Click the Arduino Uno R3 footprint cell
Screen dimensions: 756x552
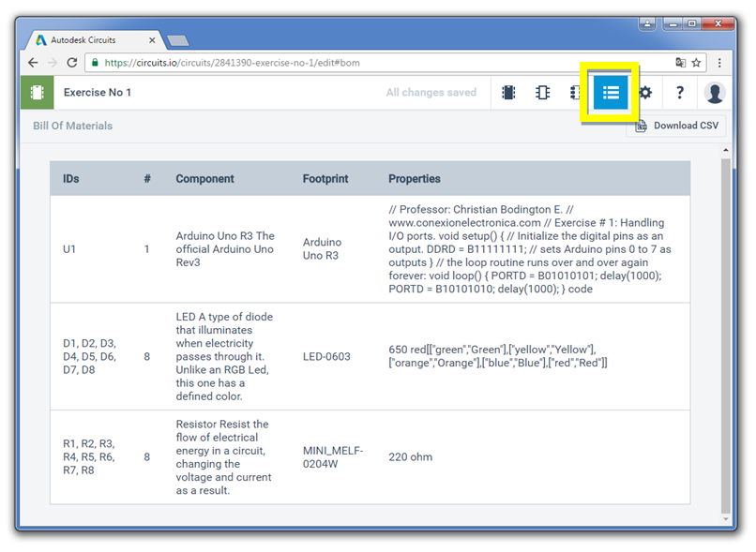point(322,248)
